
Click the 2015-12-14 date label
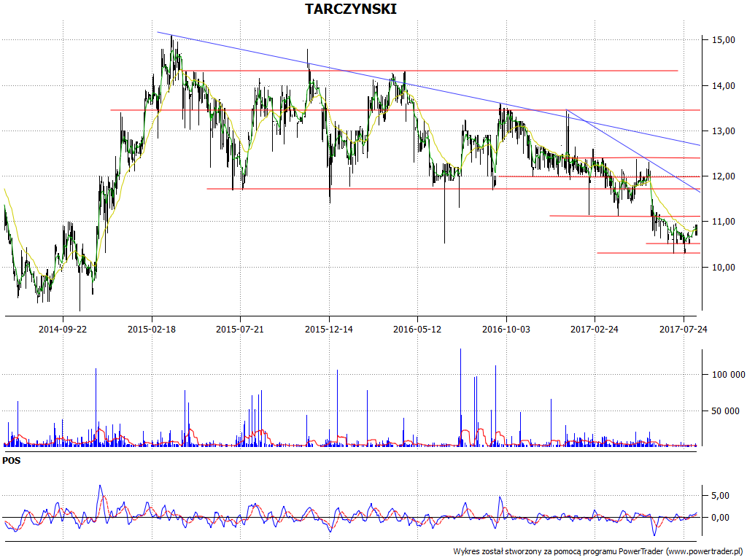tap(329, 329)
